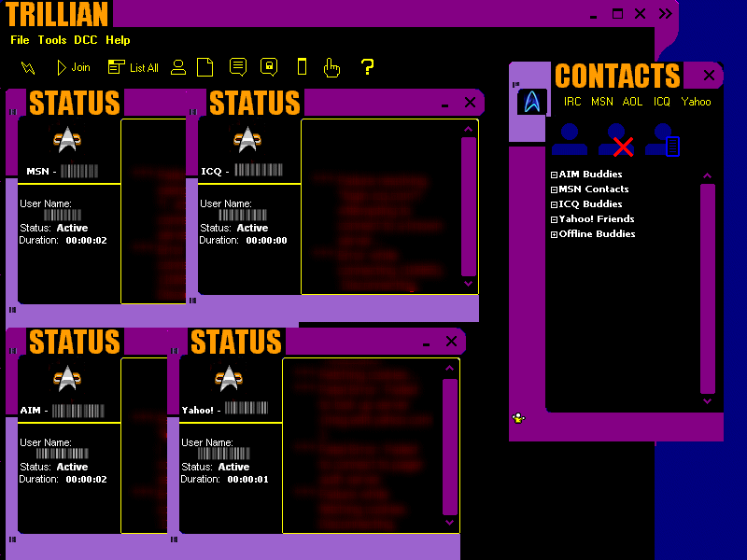Click the add contact blue silhouette icon
This screenshot has height=560, width=747.
coord(570,139)
